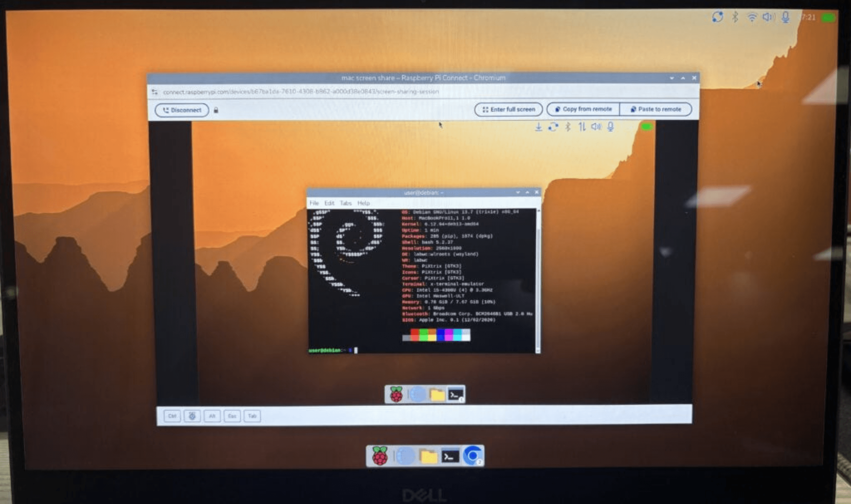This screenshot has height=504, width=851.
Task: Select Chromium icon in outer dock
Action: pos(472,455)
